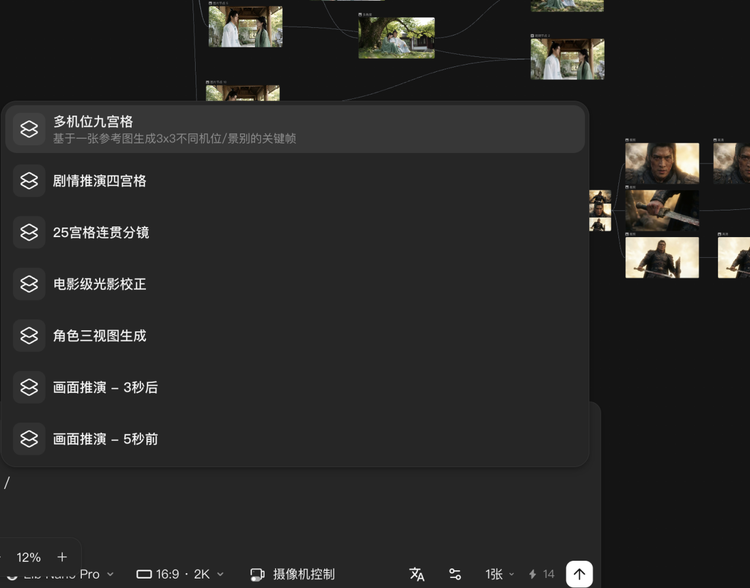Click the 摄像机控制 button

pos(303,574)
